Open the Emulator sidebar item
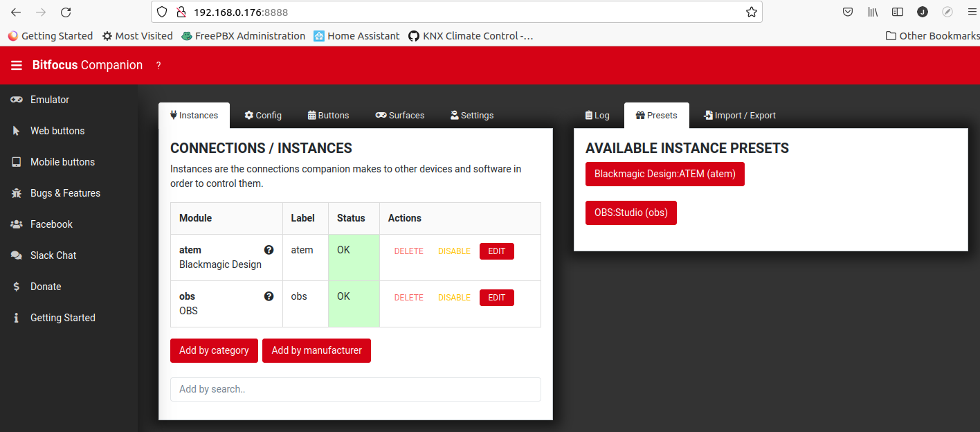980x432 pixels. click(x=69, y=100)
